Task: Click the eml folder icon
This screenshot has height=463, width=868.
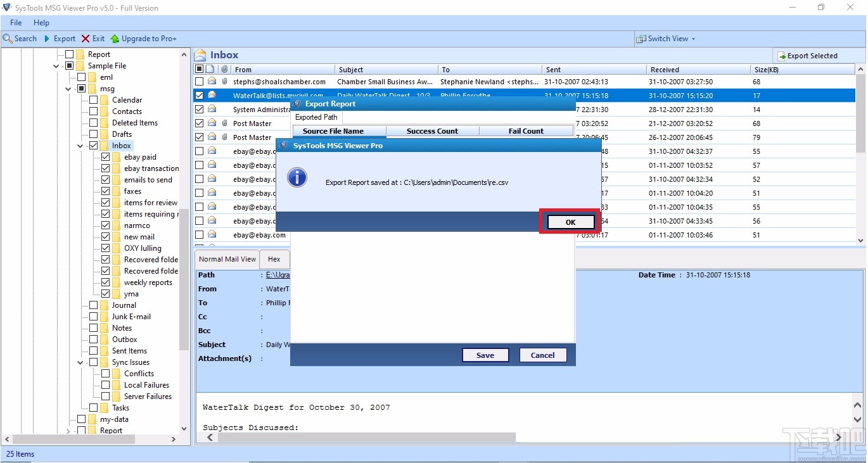Action: point(93,77)
